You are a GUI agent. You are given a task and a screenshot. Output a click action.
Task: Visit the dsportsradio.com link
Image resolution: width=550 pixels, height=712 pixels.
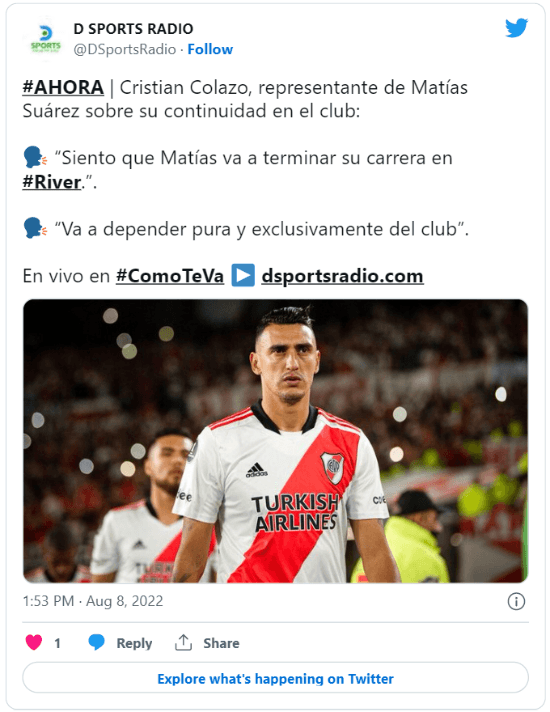(x=342, y=276)
